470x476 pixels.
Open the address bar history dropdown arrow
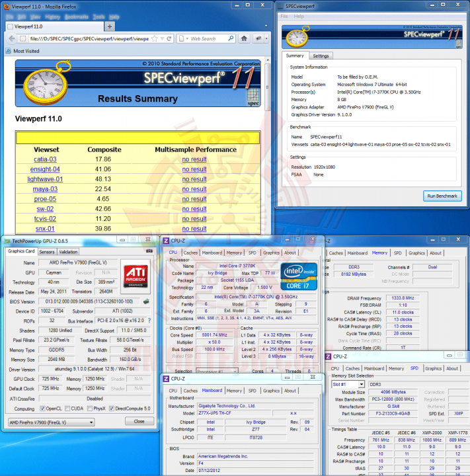162,38
